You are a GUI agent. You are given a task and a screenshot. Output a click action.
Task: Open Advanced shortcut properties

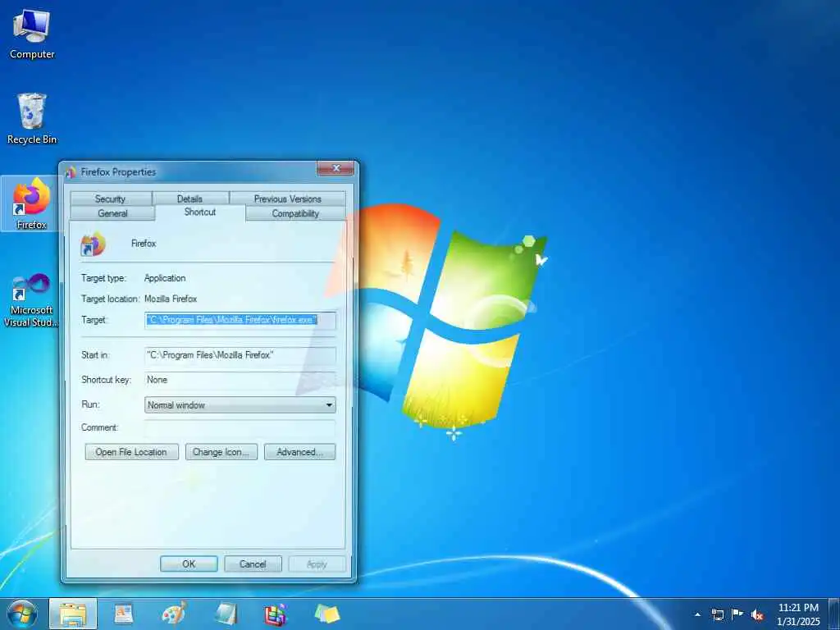[x=300, y=452]
